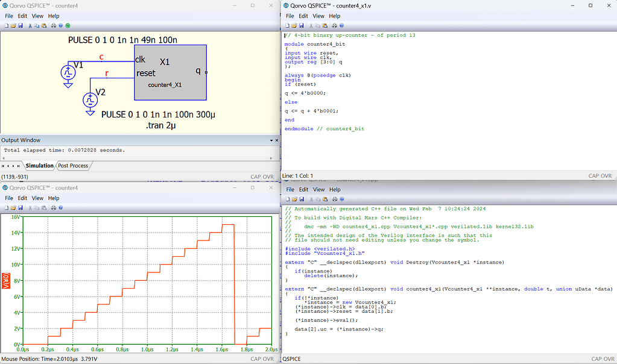Open Help using the blue question mark icon
The image size is (617, 364).
[61, 25]
